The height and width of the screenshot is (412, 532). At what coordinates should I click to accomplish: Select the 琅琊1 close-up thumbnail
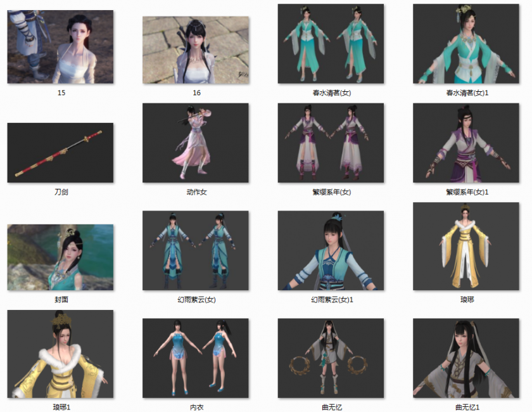coord(60,354)
